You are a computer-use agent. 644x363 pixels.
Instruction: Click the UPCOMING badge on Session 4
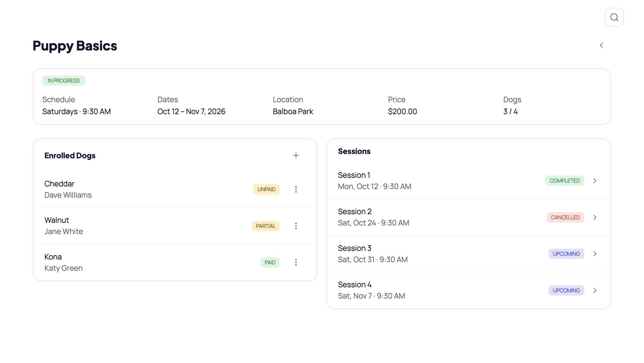pos(566,290)
